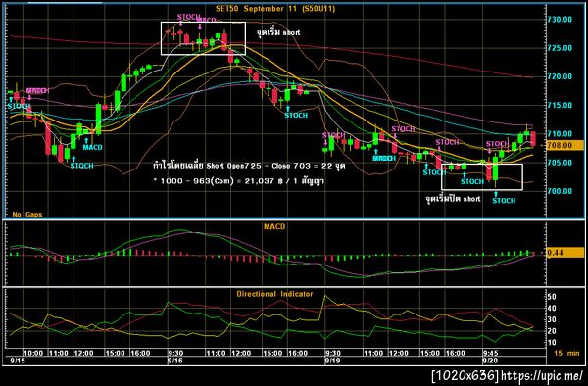Select the 710.00 price axis label
Image resolution: width=588 pixels, height=386 pixels.
(x=560, y=134)
